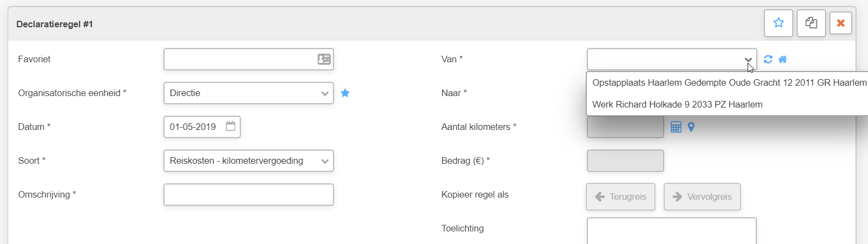This screenshot has height=244, width=868.
Task: Open the calculator icon next to Aantal kilometers
Action: [x=676, y=127]
